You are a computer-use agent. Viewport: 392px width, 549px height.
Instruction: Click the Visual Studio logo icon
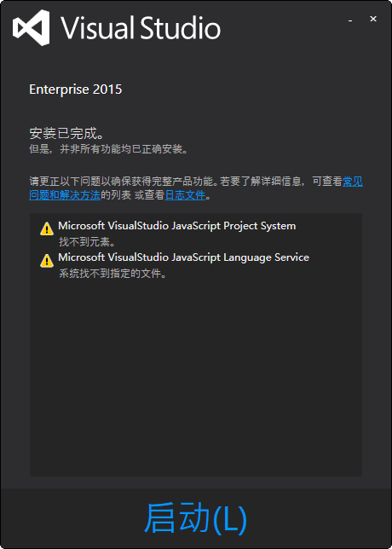32,27
